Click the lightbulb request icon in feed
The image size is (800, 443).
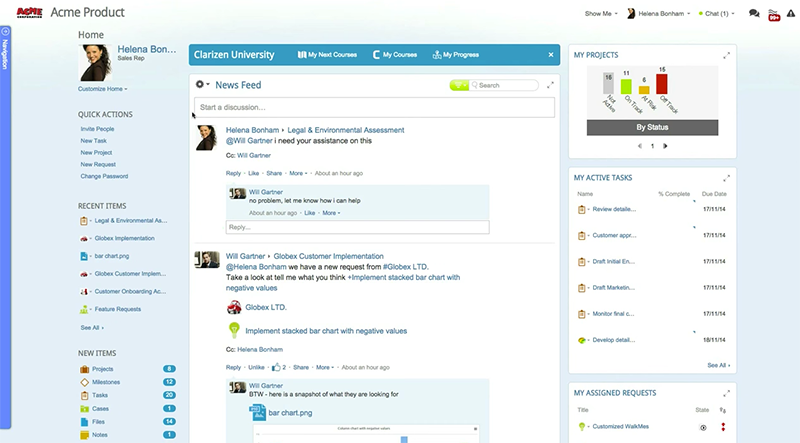(x=234, y=330)
